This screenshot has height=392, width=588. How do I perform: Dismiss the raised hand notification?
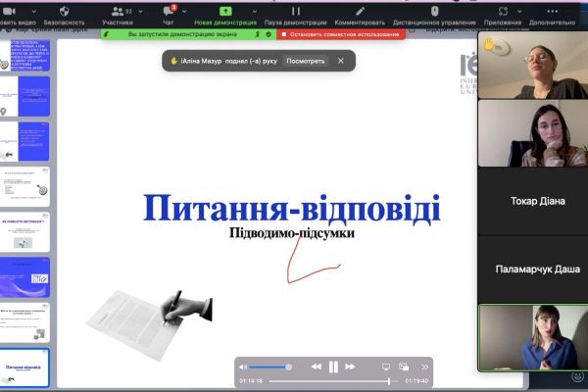tap(341, 61)
